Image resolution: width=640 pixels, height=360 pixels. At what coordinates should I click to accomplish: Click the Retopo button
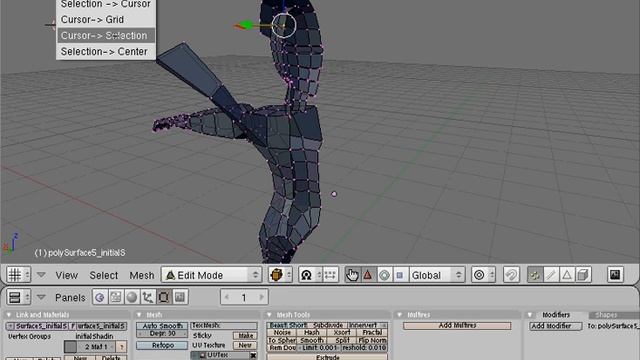(x=162, y=345)
